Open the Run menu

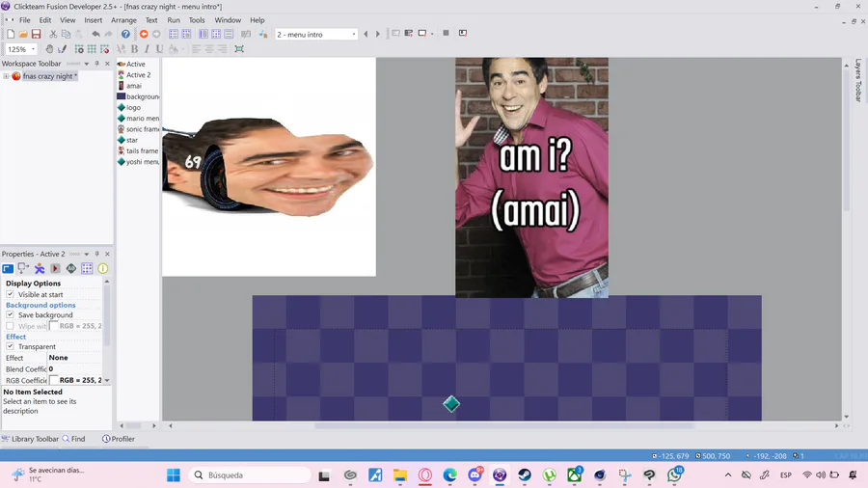(174, 20)
